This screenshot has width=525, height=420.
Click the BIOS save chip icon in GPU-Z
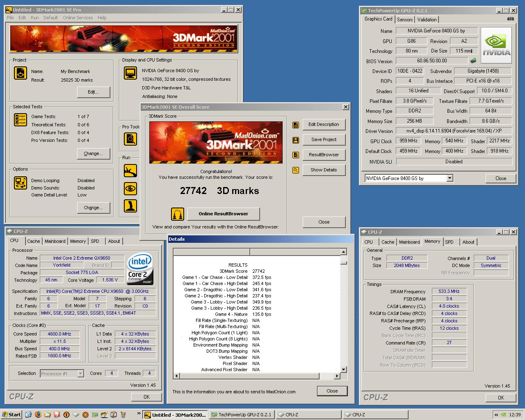(x=473, y=61)
